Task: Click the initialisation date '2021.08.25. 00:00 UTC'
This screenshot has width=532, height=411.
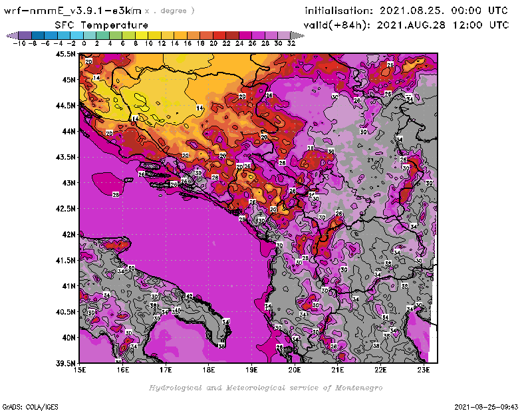Action: 444,11
